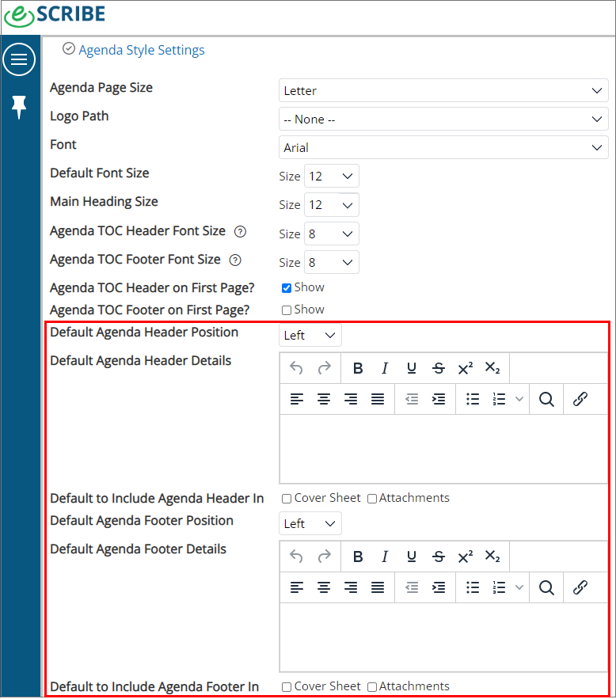Check Attachments for Agenda Header inclusion
616x699 pixels.
click(372, 499)
